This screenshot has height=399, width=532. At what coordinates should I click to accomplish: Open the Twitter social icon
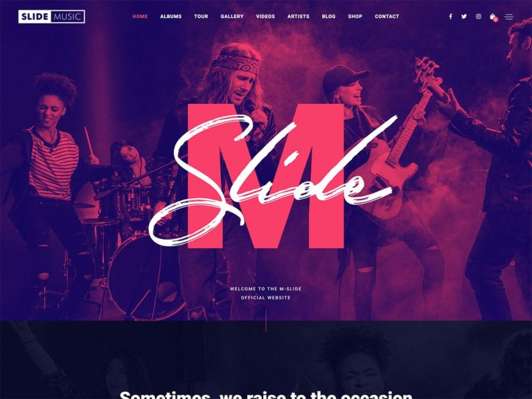pos(464,17)
